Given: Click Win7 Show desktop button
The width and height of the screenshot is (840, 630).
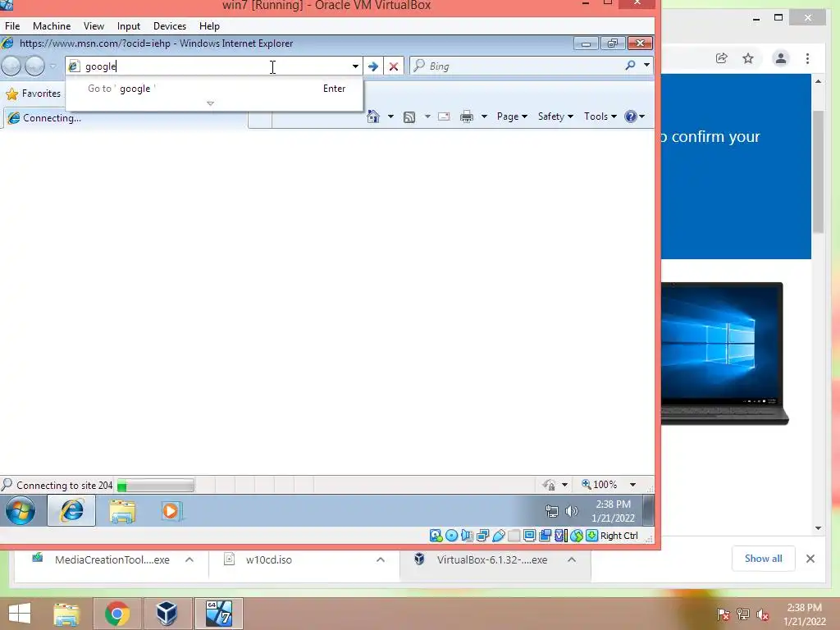Looking at the screenshot, I should [648, 511].
